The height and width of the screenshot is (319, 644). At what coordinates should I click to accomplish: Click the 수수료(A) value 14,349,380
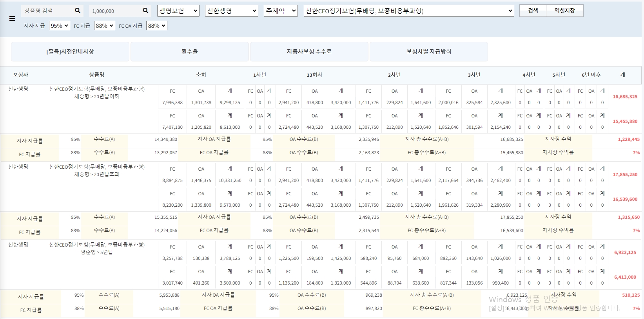[x=166, y=139]
